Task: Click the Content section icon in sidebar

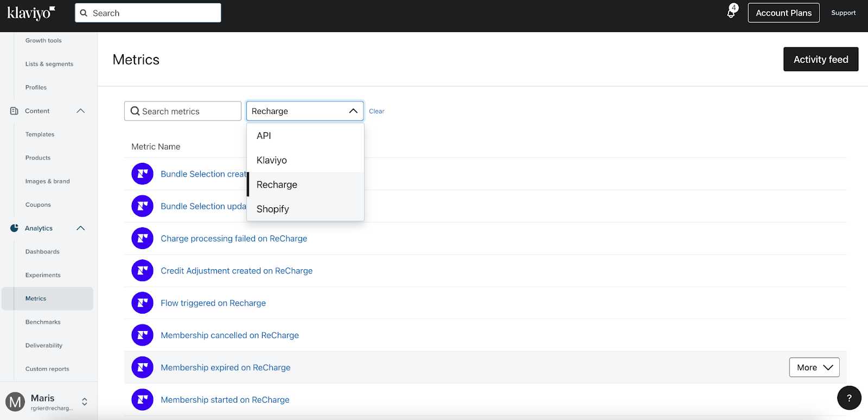Action: coord(14,111)
